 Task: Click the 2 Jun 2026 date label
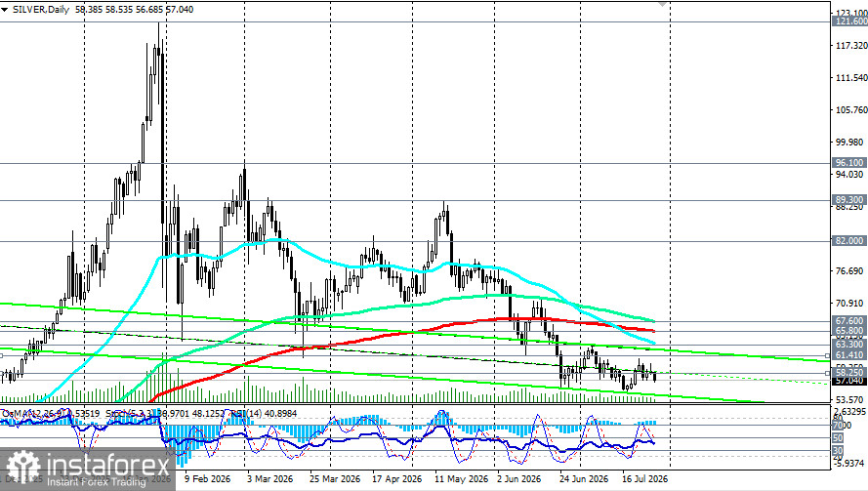pos(518,479)
